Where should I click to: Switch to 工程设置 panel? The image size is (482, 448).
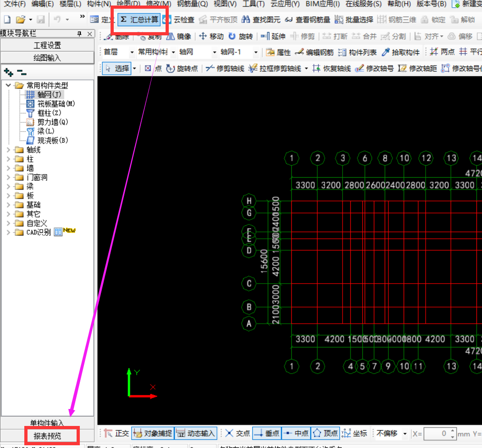tap(47, 45)
